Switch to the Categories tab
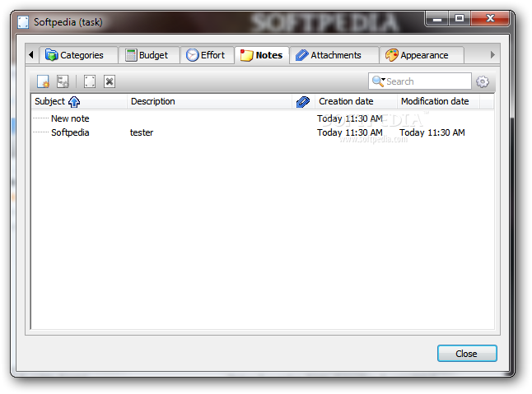 [79, 55]
